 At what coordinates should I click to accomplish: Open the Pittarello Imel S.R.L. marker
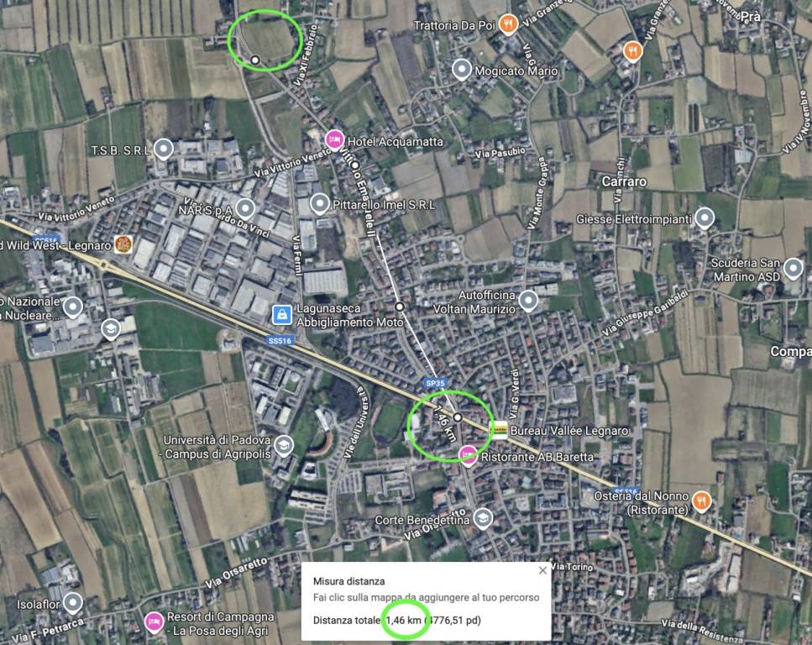coord(320,203)
